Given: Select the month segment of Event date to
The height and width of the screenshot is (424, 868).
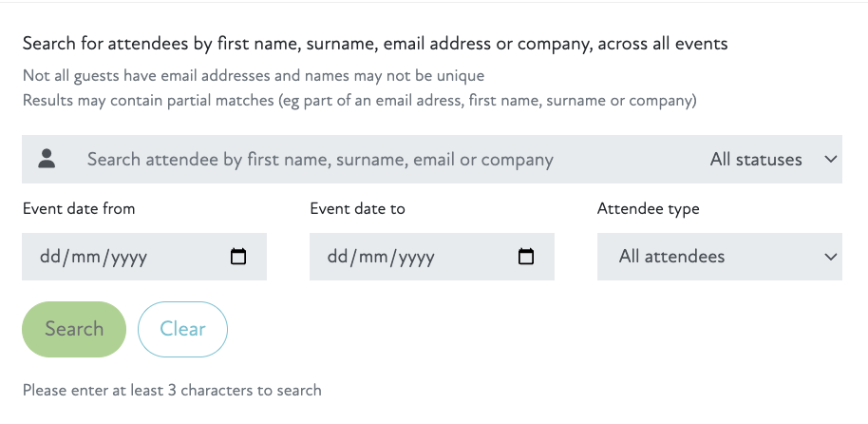Looking at the screenshot, I should click(371, 257).
